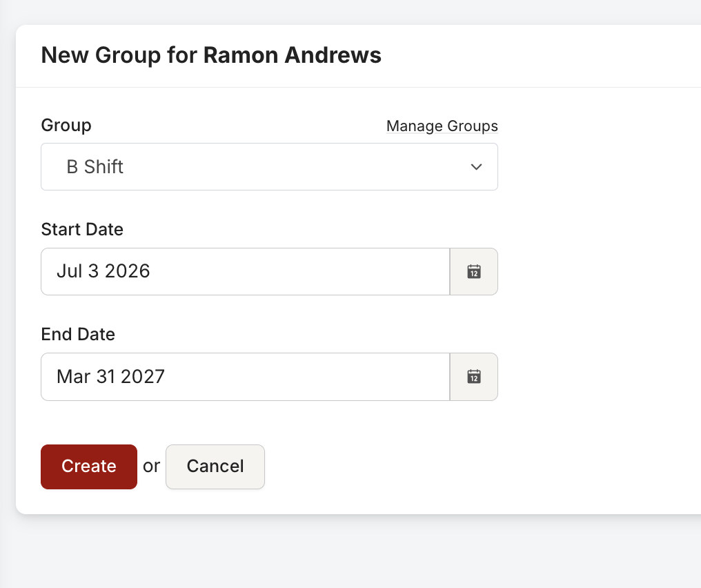The width and height of the screenshot is (701, 588).
Task: Click the Group field label
Action: click(66, 125)
